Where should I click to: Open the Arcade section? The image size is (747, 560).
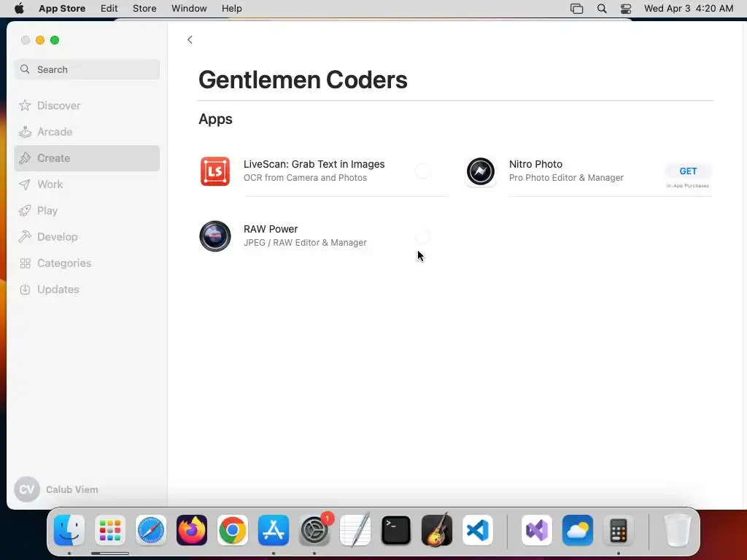tap(87, 132)
